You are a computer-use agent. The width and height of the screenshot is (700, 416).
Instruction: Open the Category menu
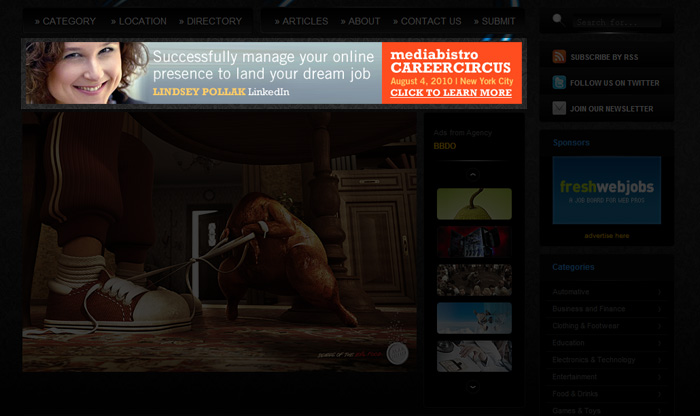pyautogui.click(x=65, y=21)
